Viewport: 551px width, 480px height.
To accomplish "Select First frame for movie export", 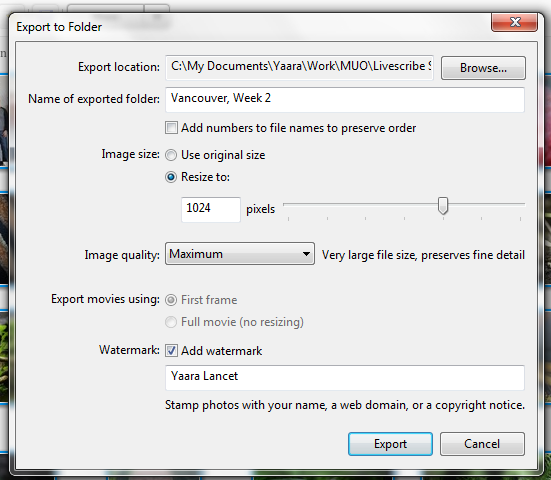I will pos(171,300).
